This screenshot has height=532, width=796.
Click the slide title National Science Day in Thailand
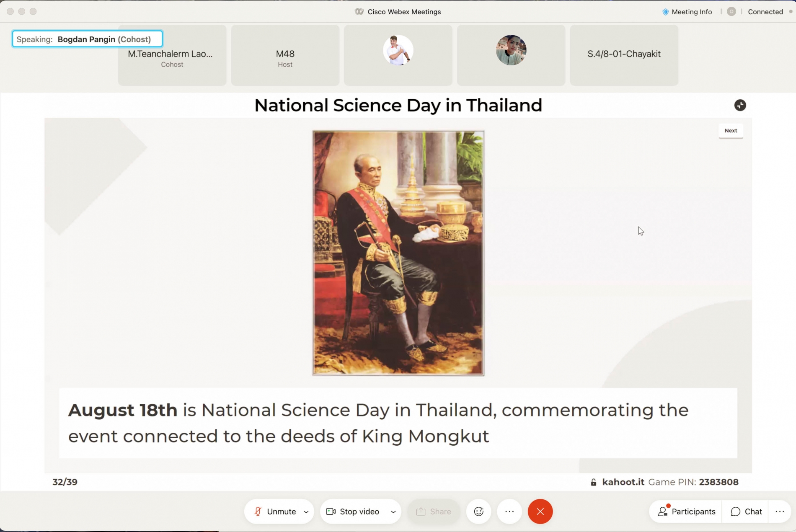pos(398,105)
